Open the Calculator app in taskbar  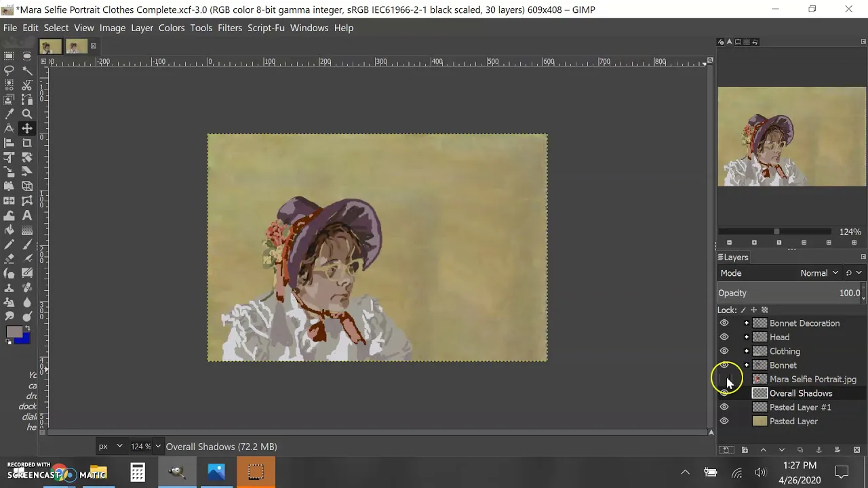coord(138,472)
